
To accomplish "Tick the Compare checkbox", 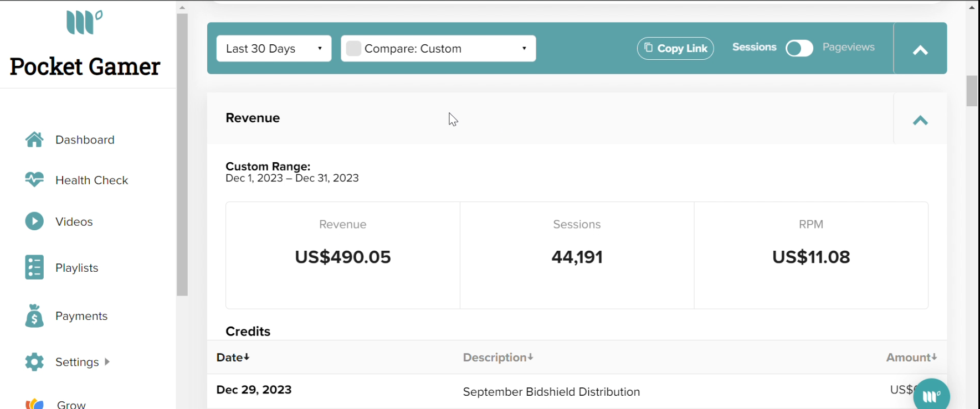I will [x=353, y=49].
